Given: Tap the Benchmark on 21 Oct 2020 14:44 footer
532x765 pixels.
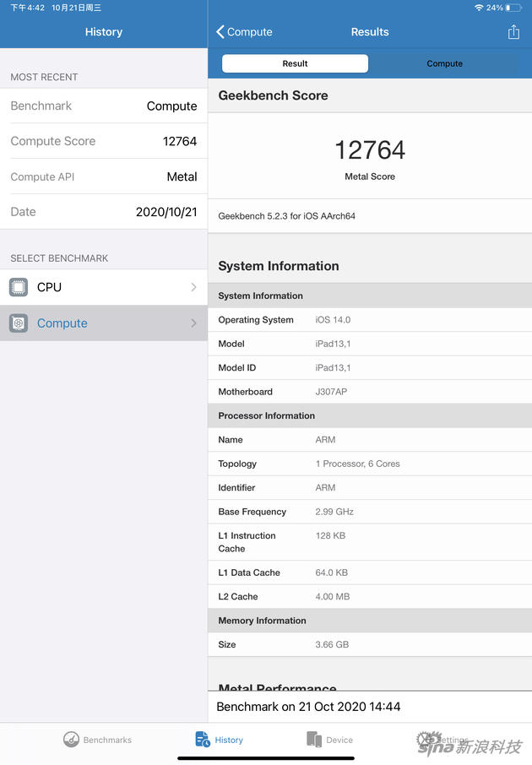Looking at the screenshot, I should 308,707.
